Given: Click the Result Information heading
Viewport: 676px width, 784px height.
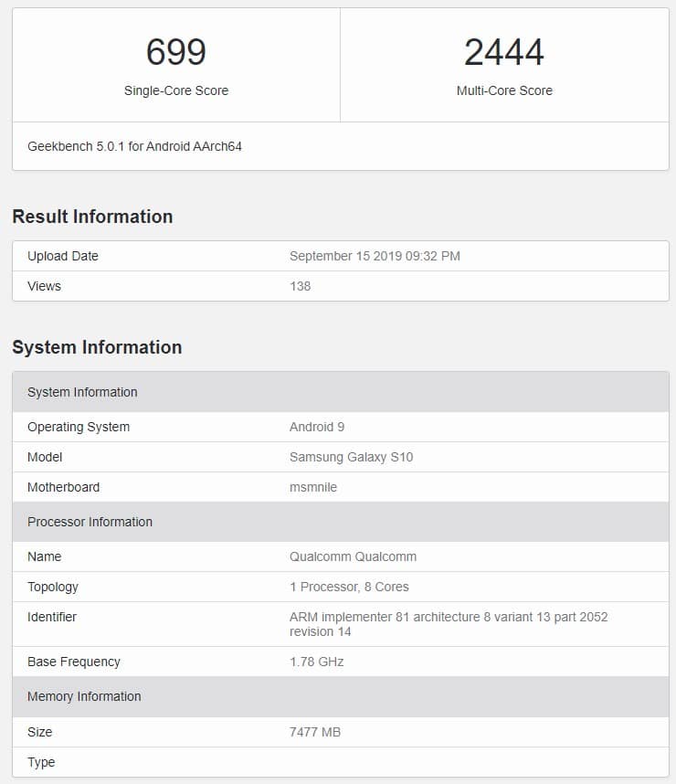Looking at the screenshot, I should (x=92, y=217).
